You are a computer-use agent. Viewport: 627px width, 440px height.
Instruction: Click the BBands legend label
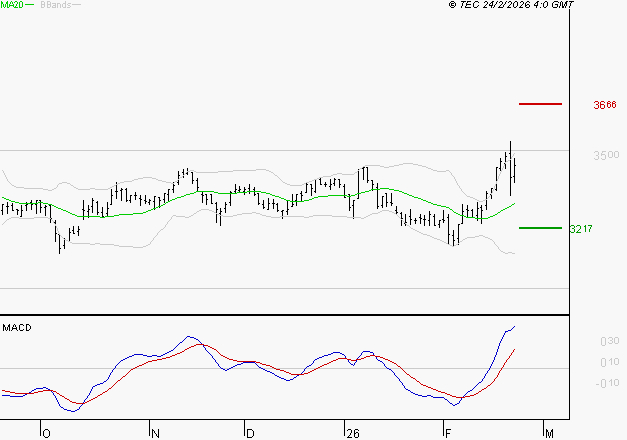[x=56, y=5]
